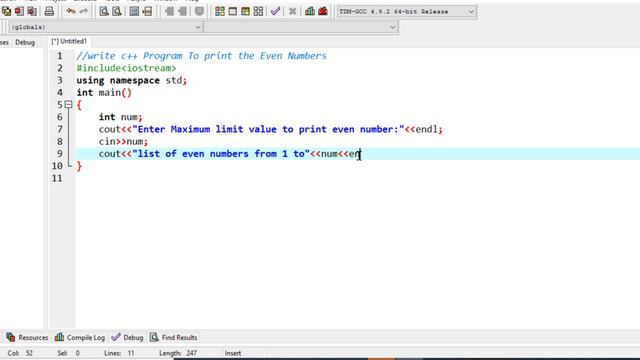
Task: Click the comment text on line 1
Action: point(201,56)
